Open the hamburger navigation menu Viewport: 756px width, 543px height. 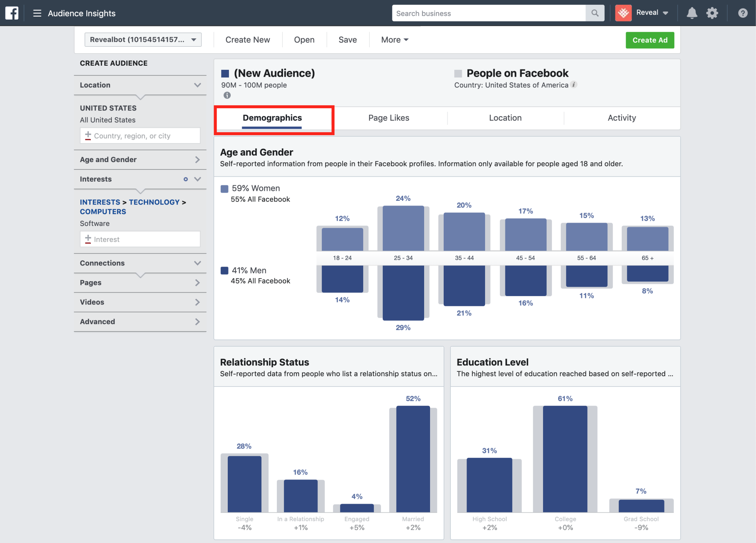[37, 13]
